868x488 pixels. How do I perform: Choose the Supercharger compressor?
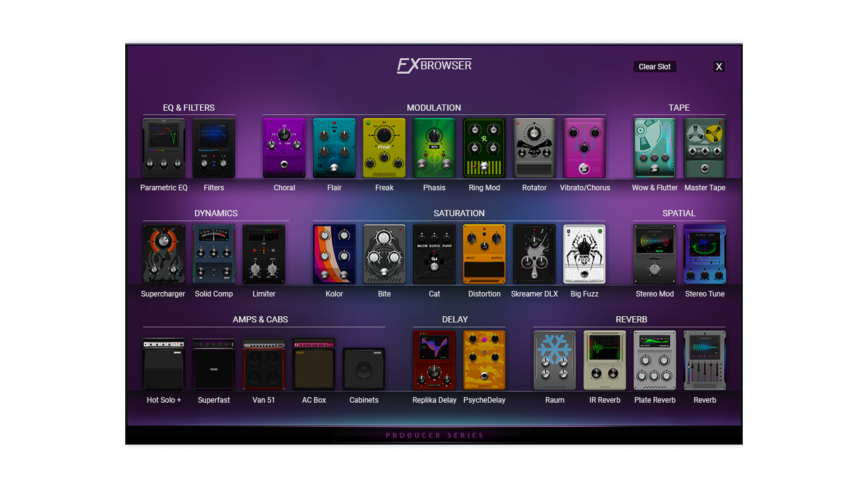(164, 254)
